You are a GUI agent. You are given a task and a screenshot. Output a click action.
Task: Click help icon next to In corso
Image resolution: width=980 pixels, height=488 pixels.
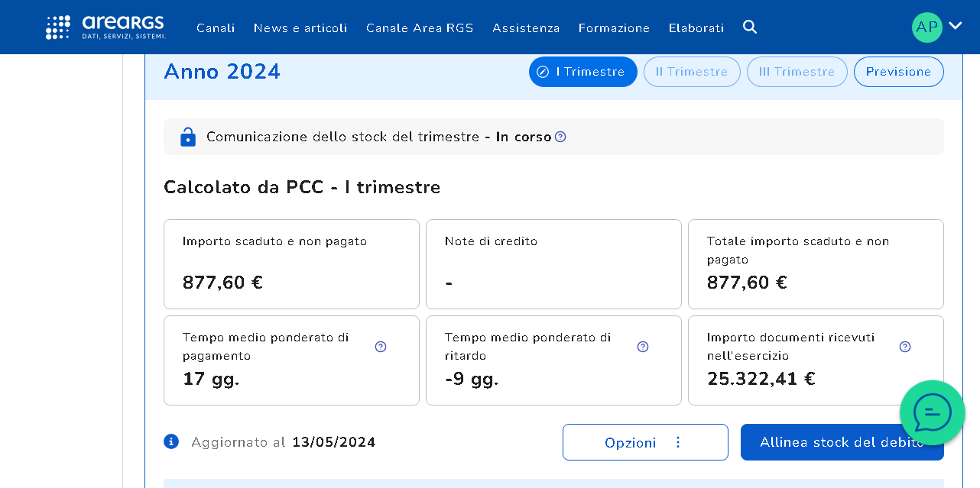pos(560,137)
